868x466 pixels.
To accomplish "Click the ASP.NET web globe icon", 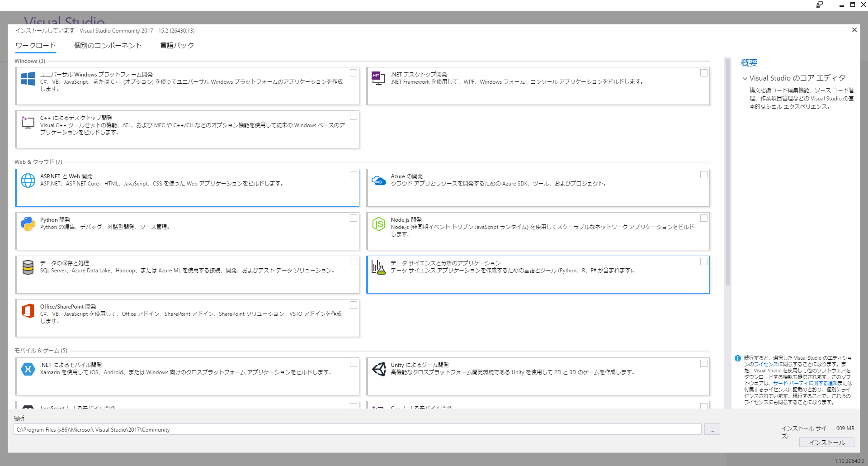I will click(x=28, y=181).
